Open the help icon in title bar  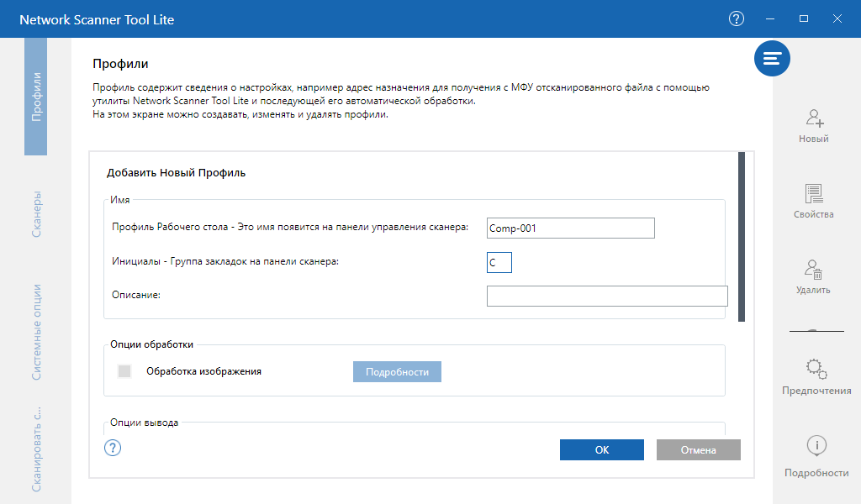(737, 18)
